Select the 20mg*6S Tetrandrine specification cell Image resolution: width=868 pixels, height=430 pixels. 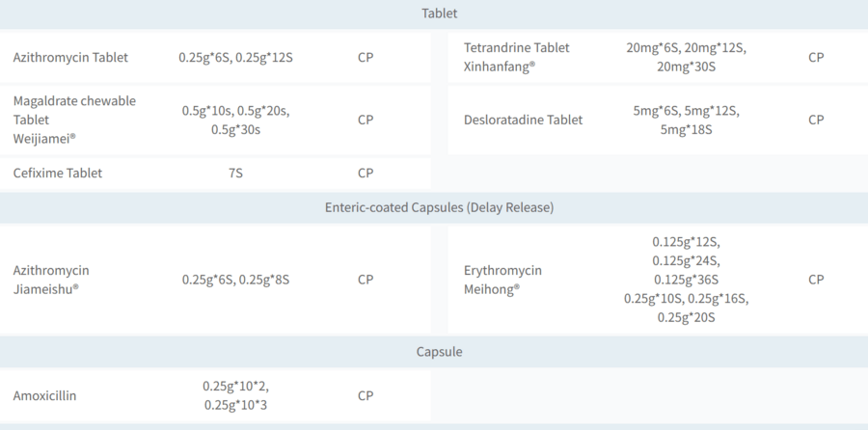click(x=686, y=57)
